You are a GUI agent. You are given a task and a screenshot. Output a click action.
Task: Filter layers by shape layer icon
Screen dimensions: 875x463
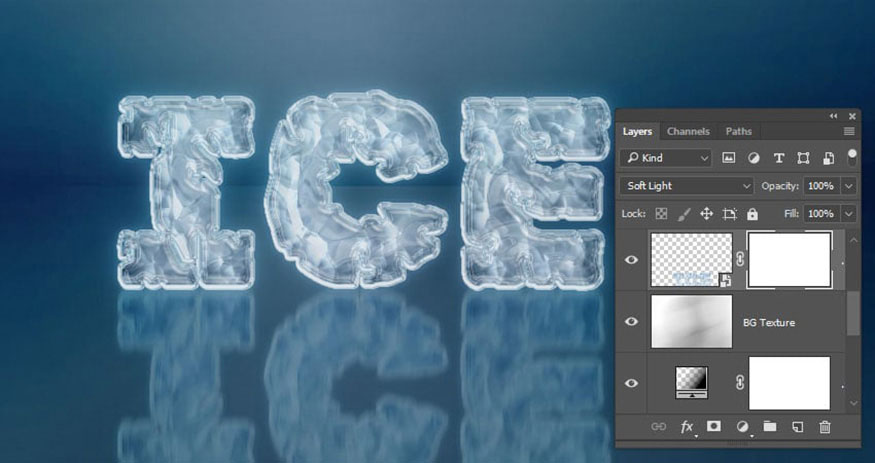(803, 158)
